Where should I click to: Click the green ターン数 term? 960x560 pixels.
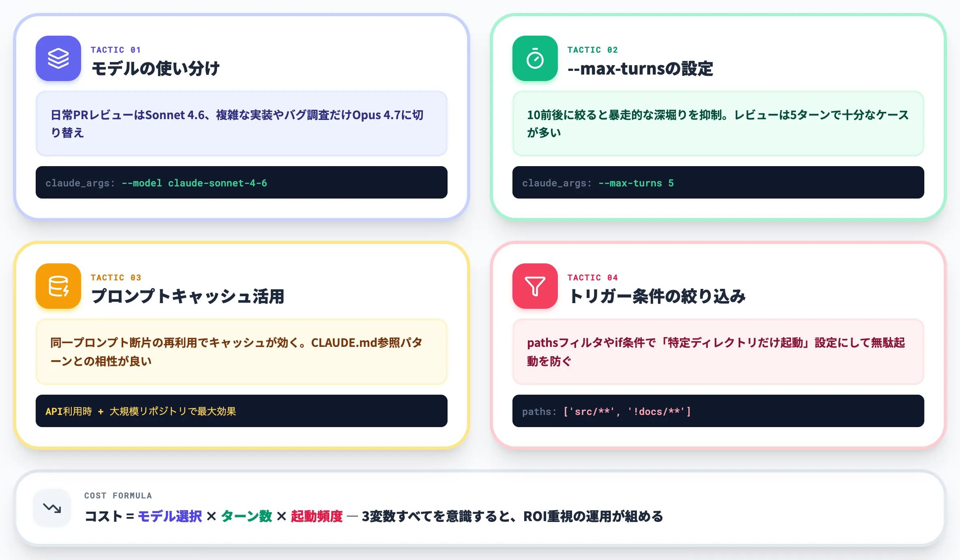[246, 516]
